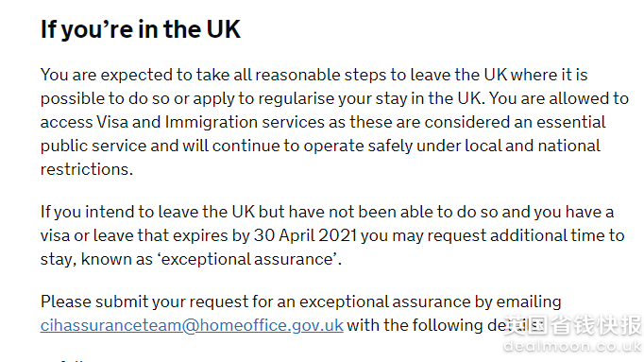
Task: Click the words 'You are allowed to'
Action: pos(559,98)
